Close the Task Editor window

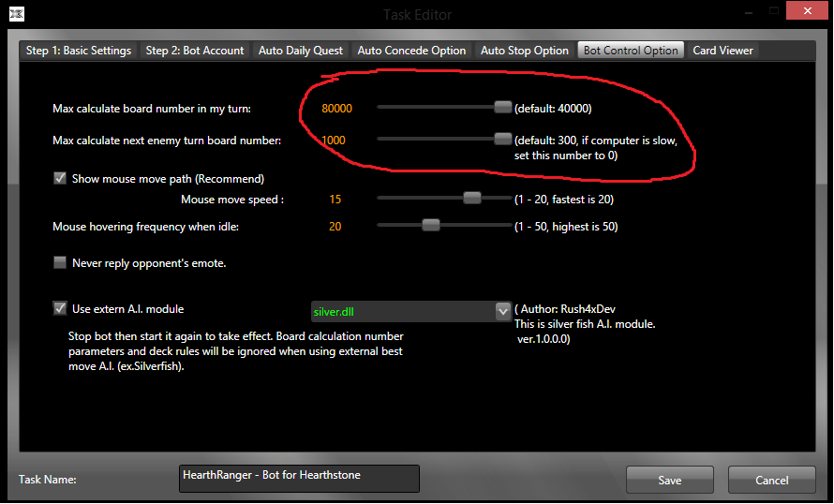pos(807,10)
